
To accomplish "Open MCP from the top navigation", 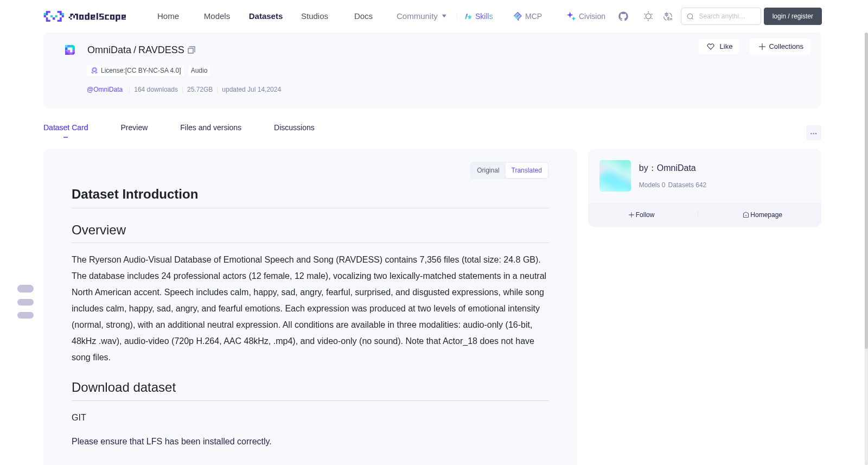I will click(x=527, y=16).
